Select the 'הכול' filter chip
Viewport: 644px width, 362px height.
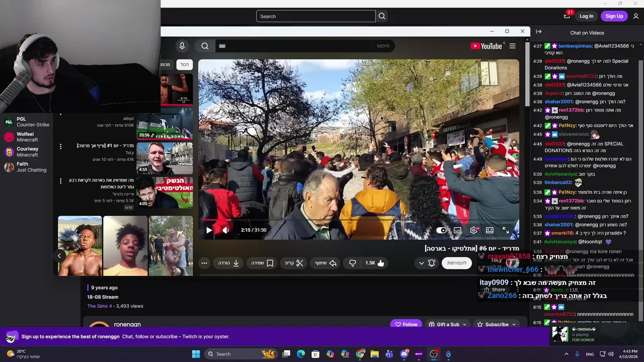(x=185, y=64)
